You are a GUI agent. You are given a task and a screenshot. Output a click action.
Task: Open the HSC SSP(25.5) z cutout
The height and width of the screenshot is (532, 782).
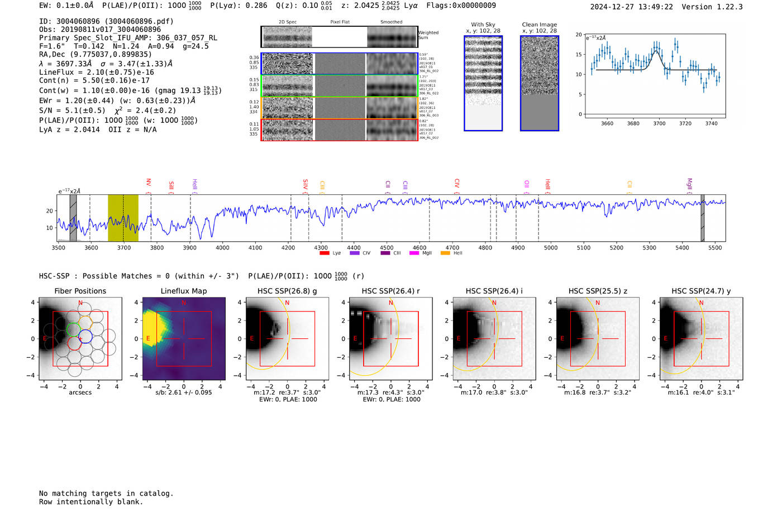click(598, 338)
